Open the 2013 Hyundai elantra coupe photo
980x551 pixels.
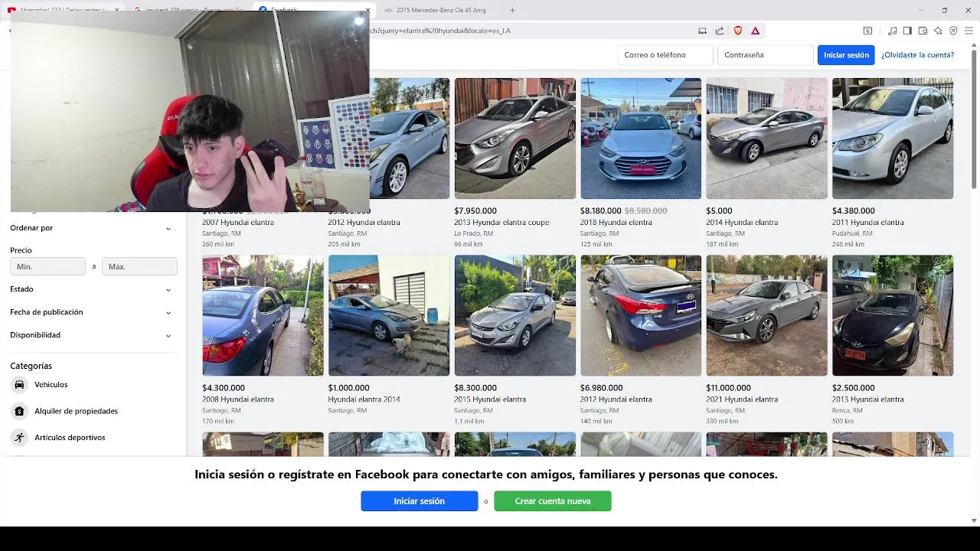(515, 139)
